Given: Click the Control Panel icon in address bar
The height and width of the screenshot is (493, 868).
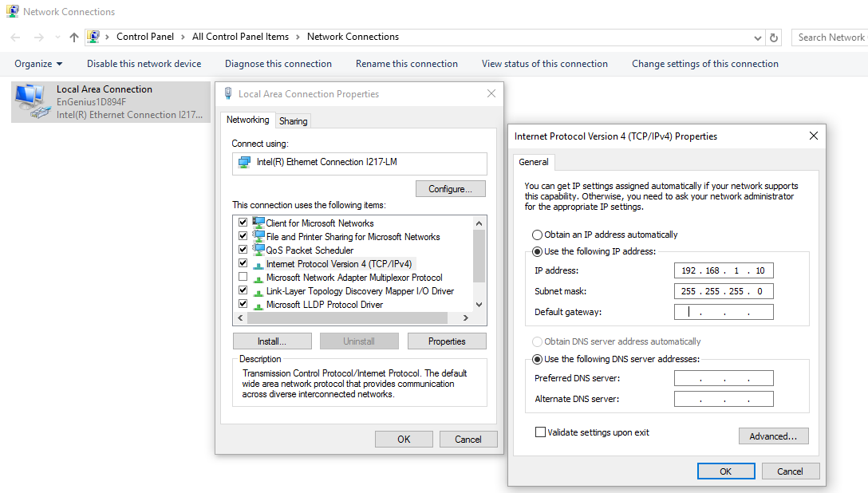Looking at the screenshot, I should [93, 37].
